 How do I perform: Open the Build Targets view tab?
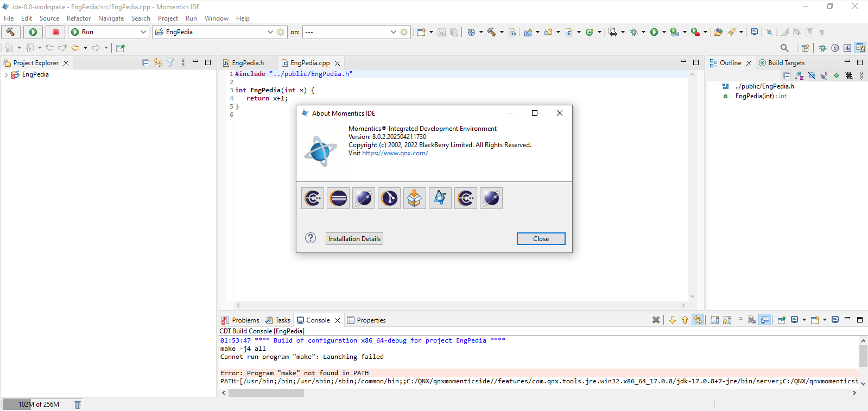point(782,63)
